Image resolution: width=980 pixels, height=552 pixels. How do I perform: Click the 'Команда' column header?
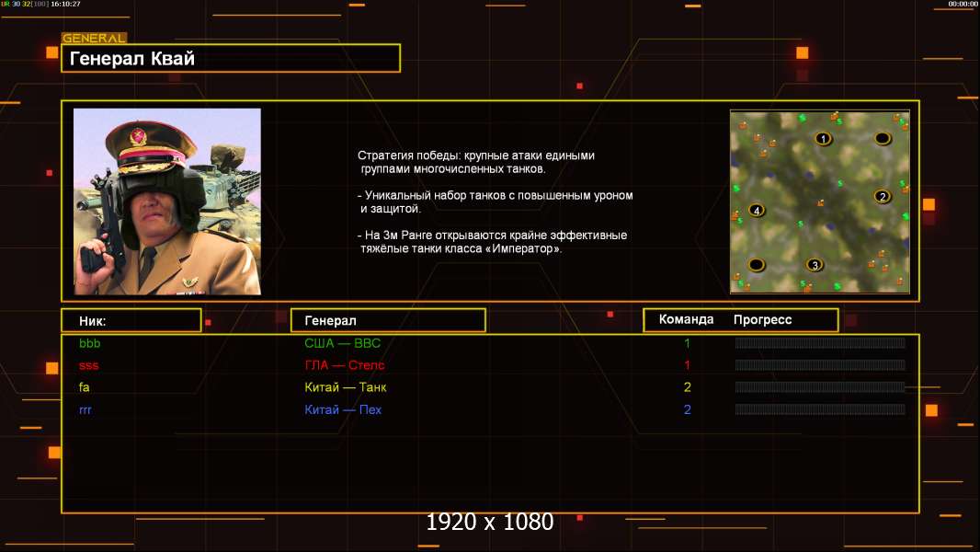pyautogui.click(x=686, y=319)
